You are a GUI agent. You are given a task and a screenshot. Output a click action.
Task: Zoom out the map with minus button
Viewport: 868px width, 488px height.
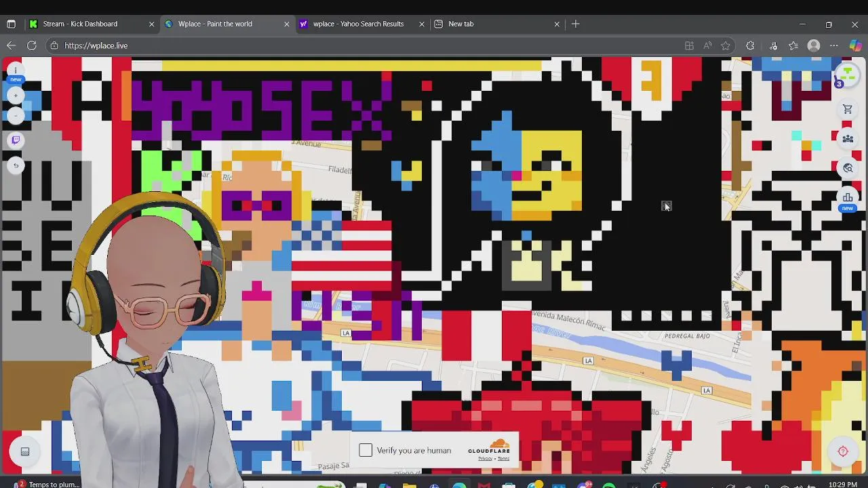coord(16,115)
